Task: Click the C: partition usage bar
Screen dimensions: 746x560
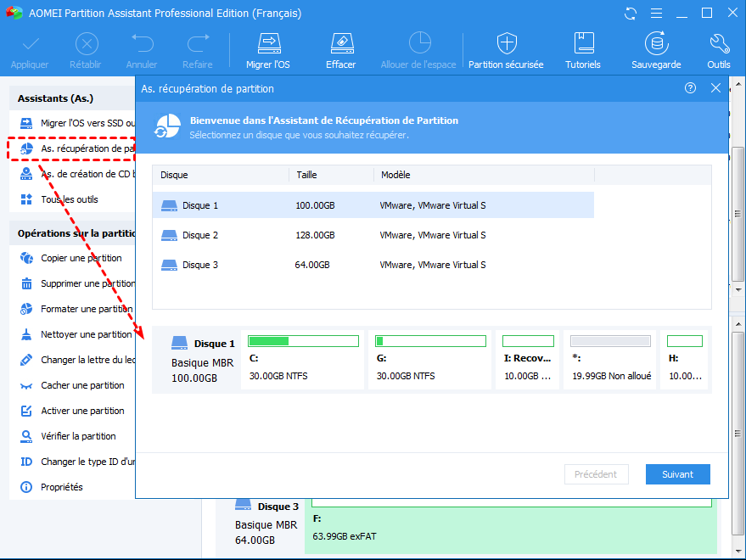Action: (x=303, y=340)
